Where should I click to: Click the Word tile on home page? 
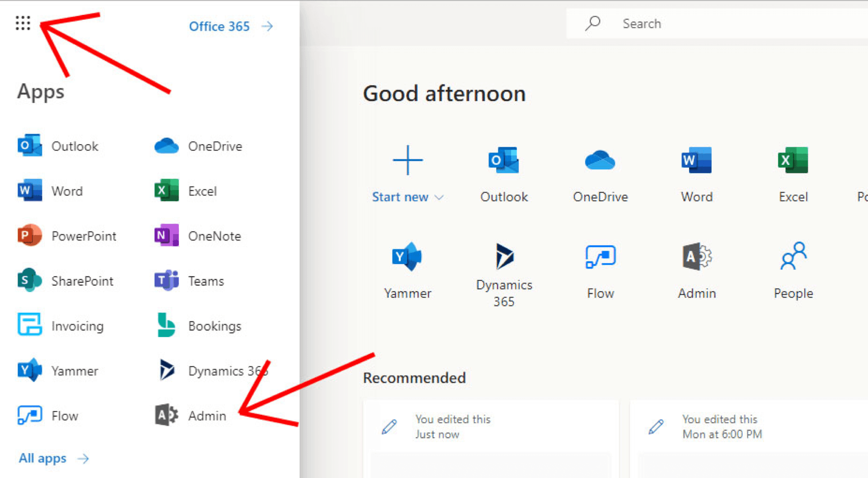pyautogui.click(x=696, y=174)
